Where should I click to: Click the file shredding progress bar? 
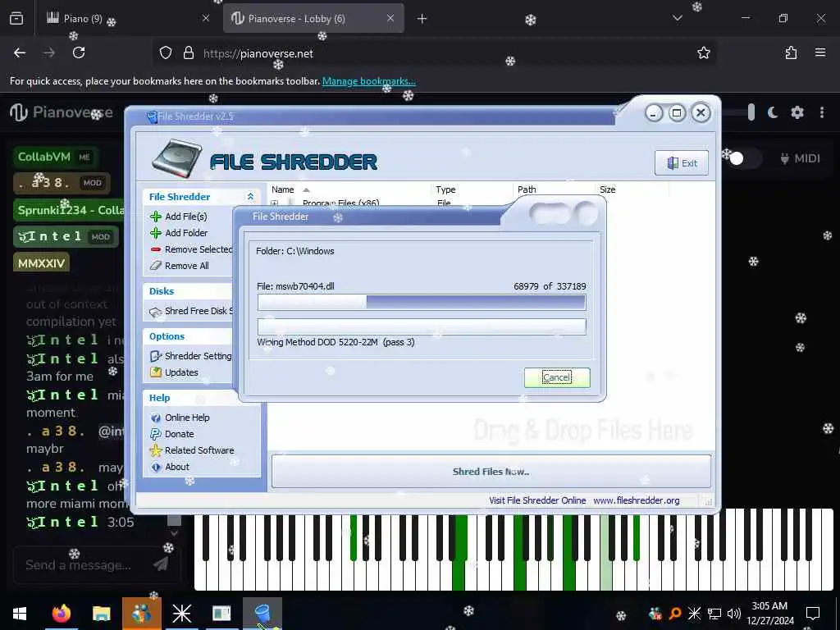tap(422, 302)
